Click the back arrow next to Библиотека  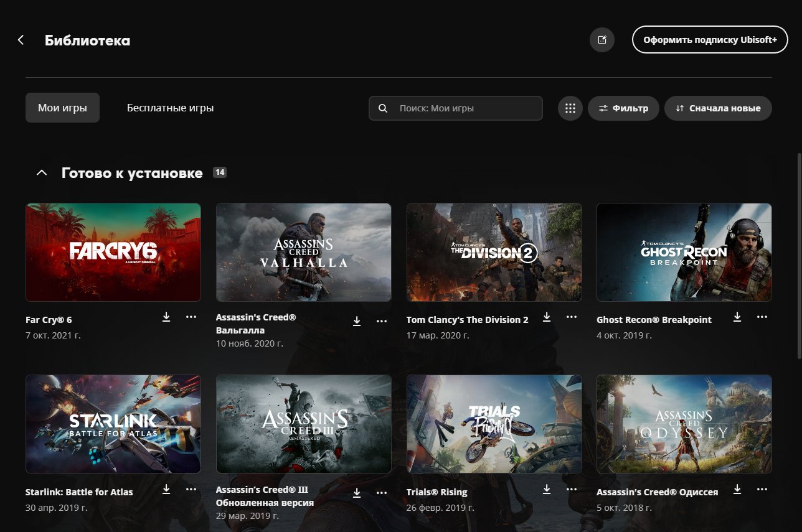tap(21, 40)
